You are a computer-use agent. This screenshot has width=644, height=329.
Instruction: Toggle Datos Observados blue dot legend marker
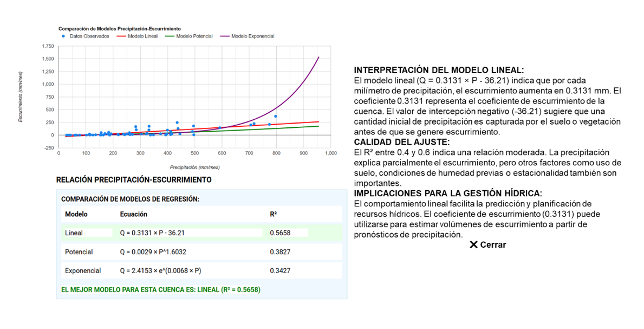(x=64, y=36)
